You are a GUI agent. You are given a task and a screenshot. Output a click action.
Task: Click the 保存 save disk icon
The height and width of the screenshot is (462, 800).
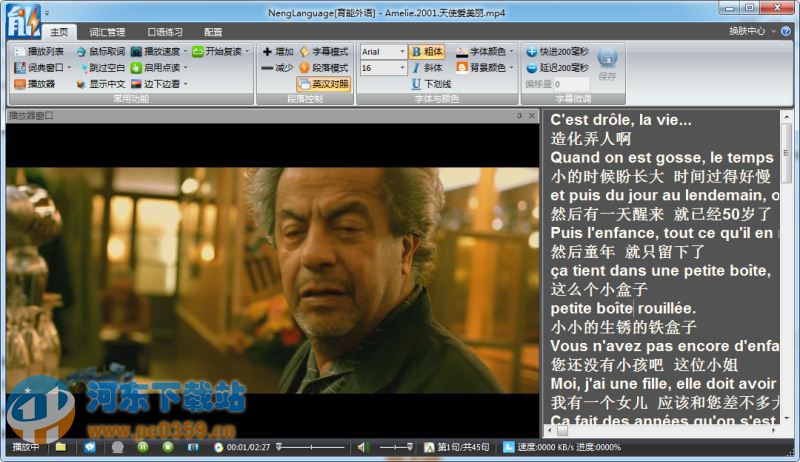[607, 58]
